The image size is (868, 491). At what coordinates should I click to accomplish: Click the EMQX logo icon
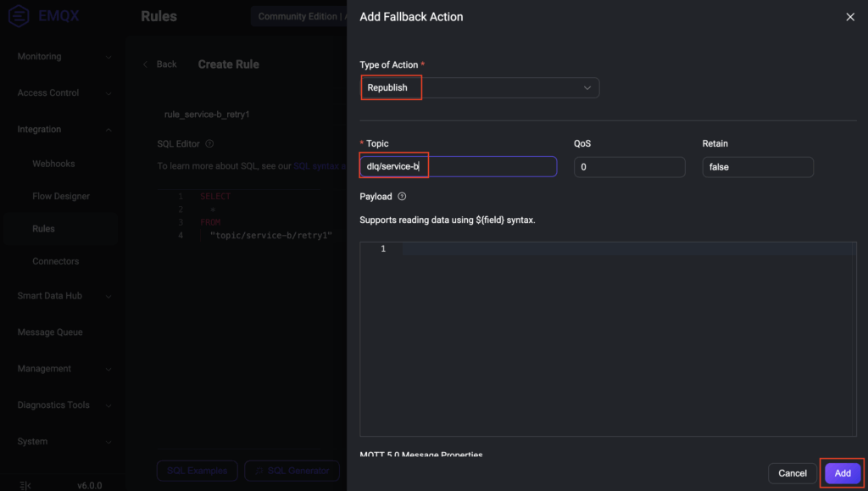tap(19, 17)
